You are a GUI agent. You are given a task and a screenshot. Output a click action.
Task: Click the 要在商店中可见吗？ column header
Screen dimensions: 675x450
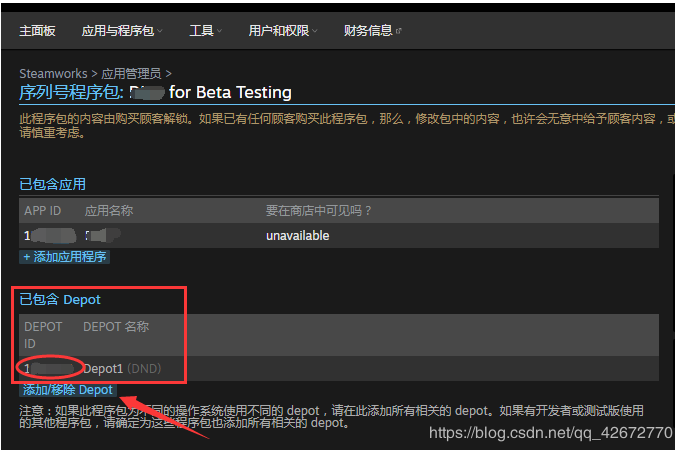(x=319, y=211)
